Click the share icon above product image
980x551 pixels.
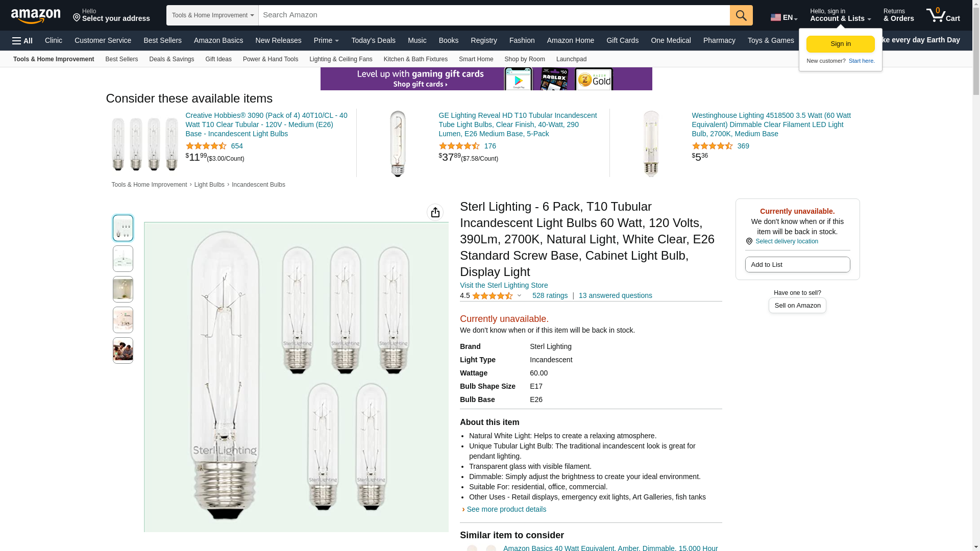click(435, 212)
